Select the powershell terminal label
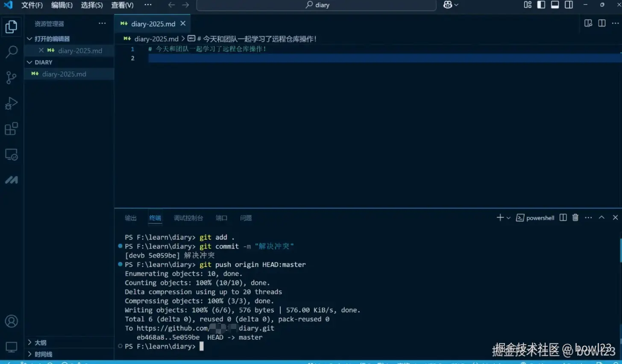 click(x=535, y=218)
